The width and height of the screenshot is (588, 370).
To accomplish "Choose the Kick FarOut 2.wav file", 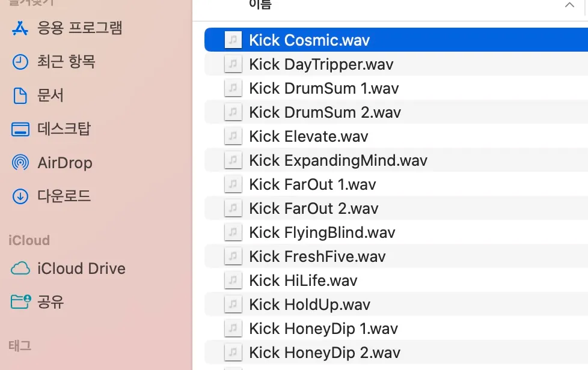I will (313, 208).
